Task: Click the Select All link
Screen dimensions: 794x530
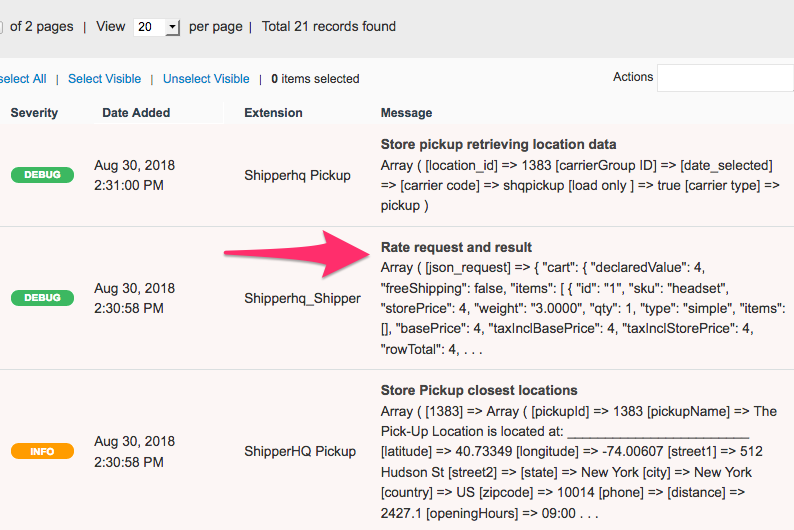Action: [x=22, y=79]
